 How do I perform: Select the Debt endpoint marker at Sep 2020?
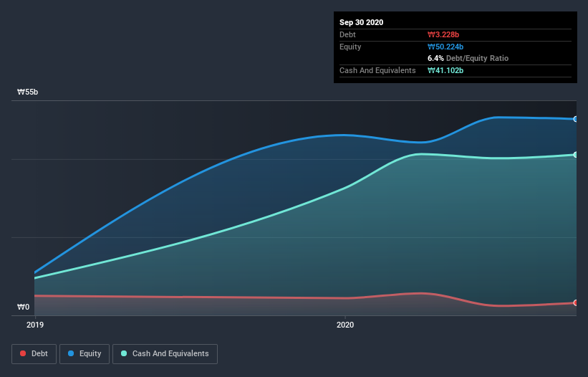576,302
